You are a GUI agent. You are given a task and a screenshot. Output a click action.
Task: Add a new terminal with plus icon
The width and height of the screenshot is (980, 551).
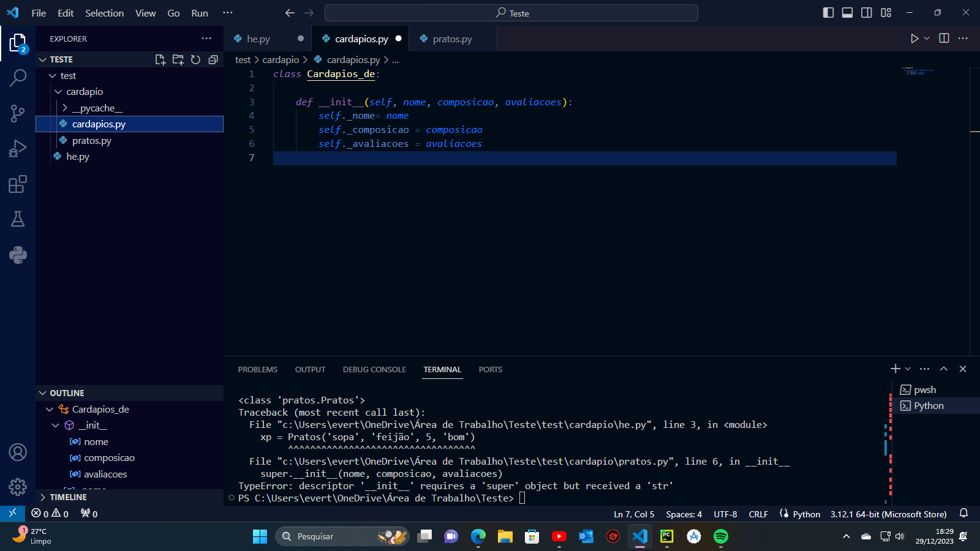pyautogui.click(x=895, y=369)
